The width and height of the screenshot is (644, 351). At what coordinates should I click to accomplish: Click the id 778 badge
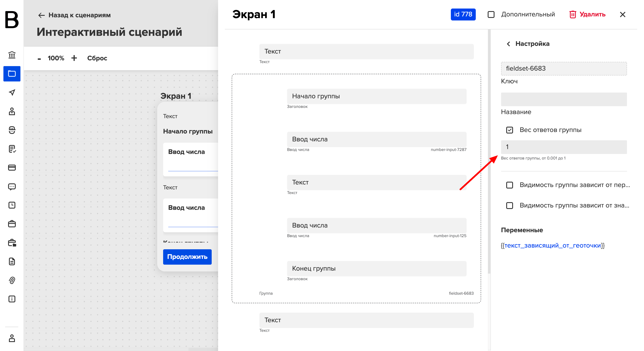[x=463, y=14]
